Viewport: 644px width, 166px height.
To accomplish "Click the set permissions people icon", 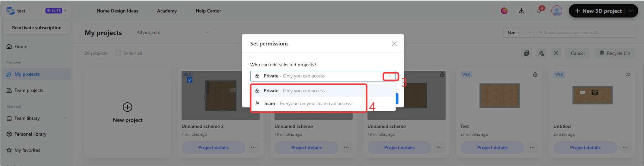I will 541,53.
